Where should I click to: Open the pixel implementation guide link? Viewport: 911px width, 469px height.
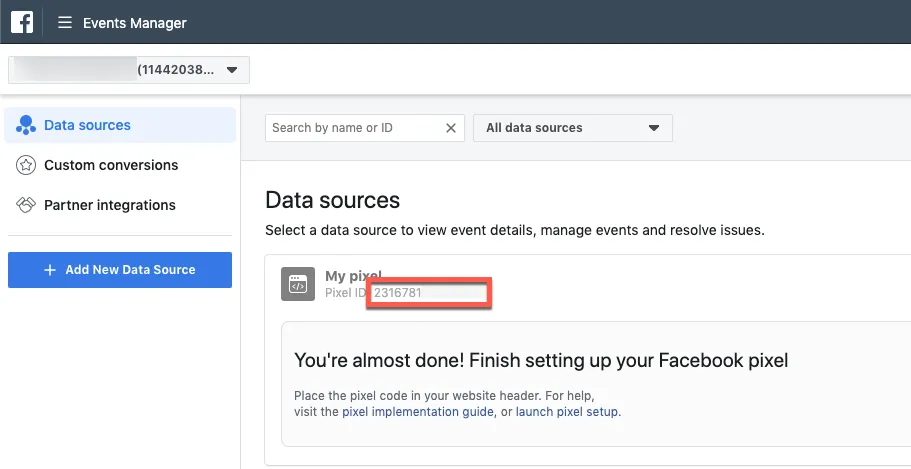418,412
